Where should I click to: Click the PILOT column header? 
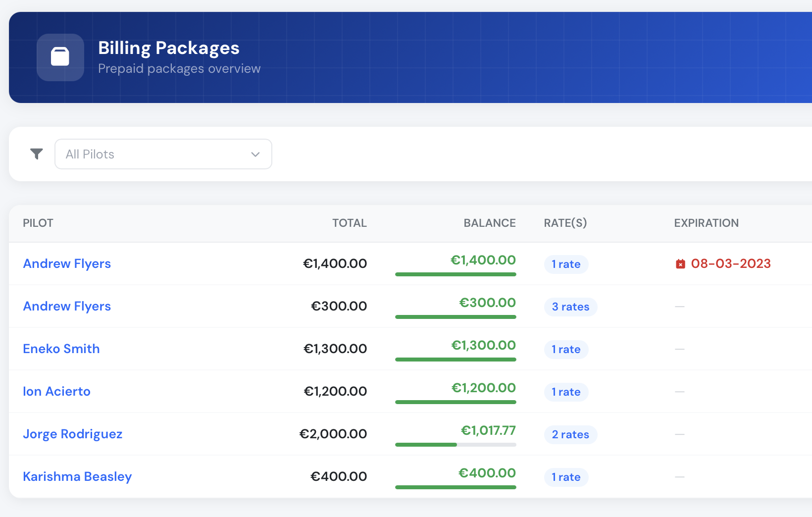(38, 223)
